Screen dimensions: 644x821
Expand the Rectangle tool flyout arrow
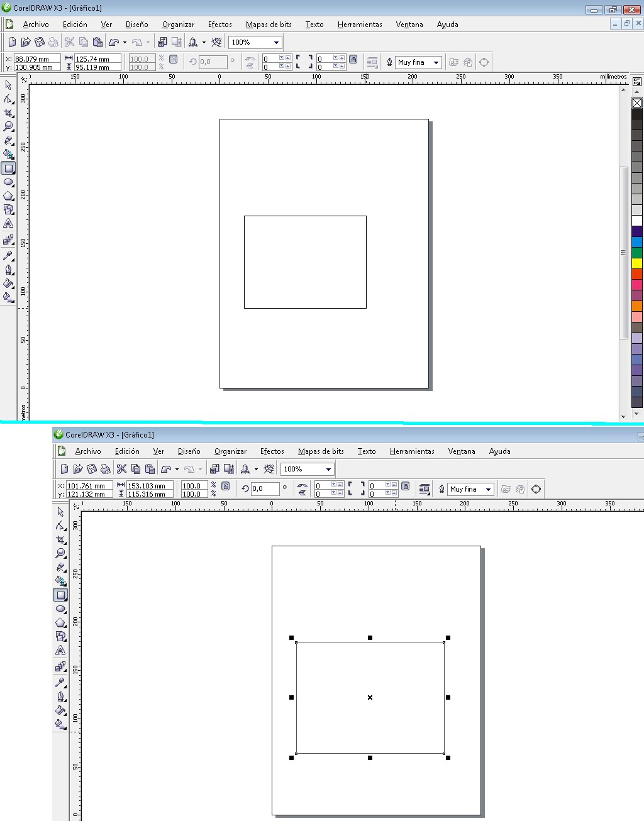(14, 172)
